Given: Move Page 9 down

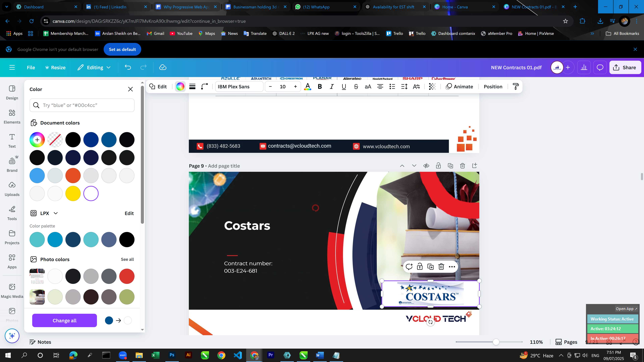Looking at the screenshot, I should 414,166.
